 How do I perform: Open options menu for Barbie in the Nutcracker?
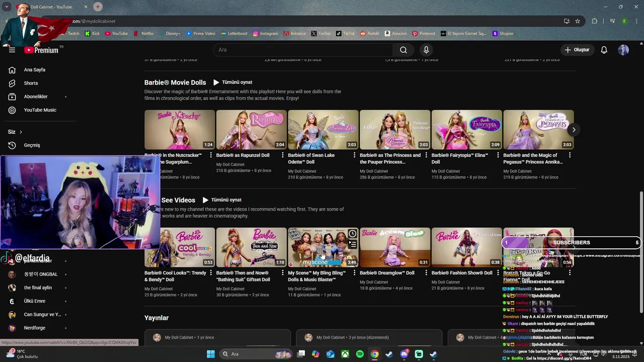click(x=211, y=155)
